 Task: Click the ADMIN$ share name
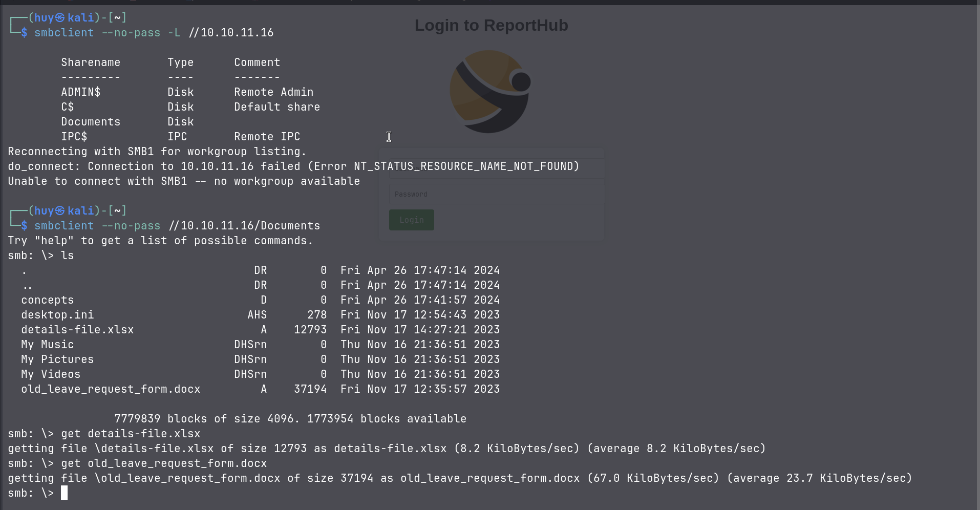pyautogui.click(x=81, y=92)
